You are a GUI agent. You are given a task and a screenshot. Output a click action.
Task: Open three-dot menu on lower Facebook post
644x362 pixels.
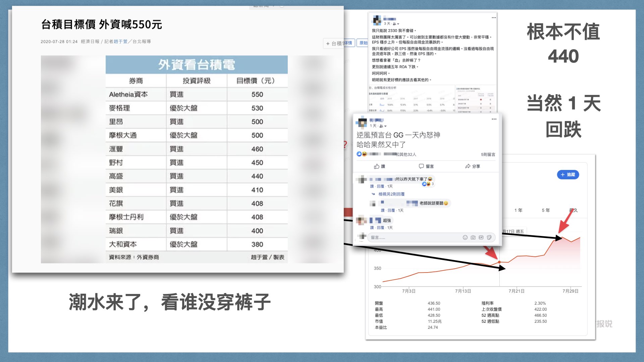coord(494,119)
